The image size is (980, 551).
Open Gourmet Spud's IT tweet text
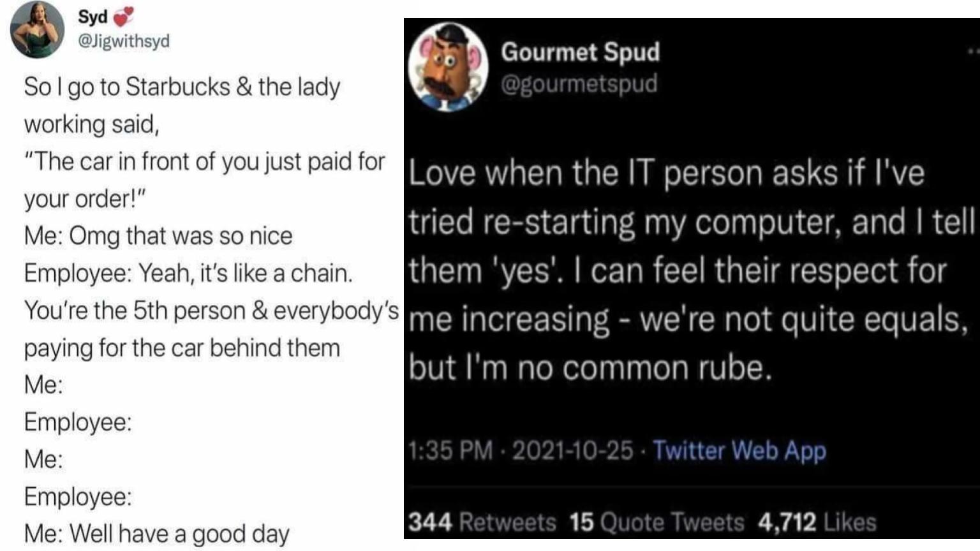coord(689,268)
